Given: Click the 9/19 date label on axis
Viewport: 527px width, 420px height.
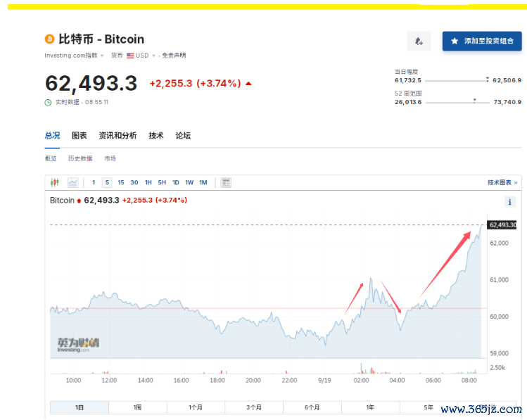Looking at the screenshot, I should [324, 380].
